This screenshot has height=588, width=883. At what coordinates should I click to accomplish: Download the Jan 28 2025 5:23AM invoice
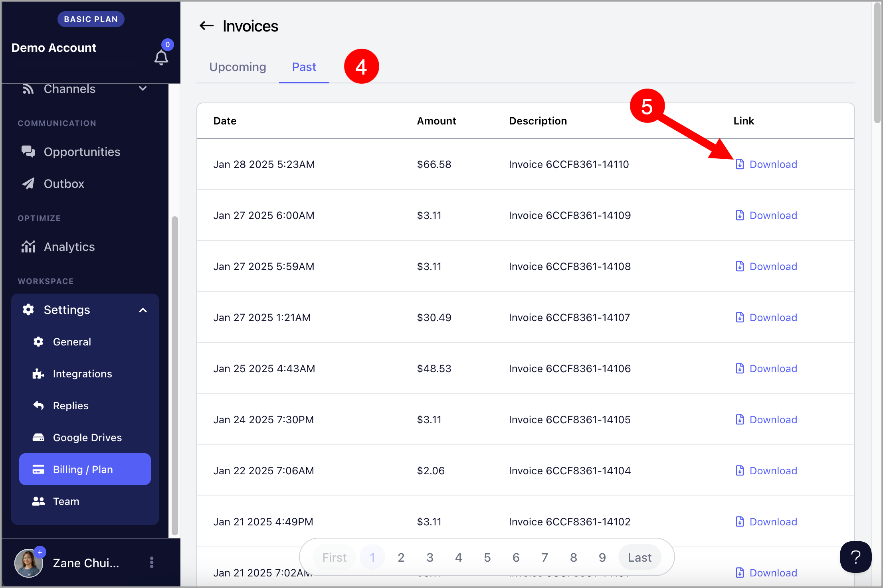click(x=766, y=164)
